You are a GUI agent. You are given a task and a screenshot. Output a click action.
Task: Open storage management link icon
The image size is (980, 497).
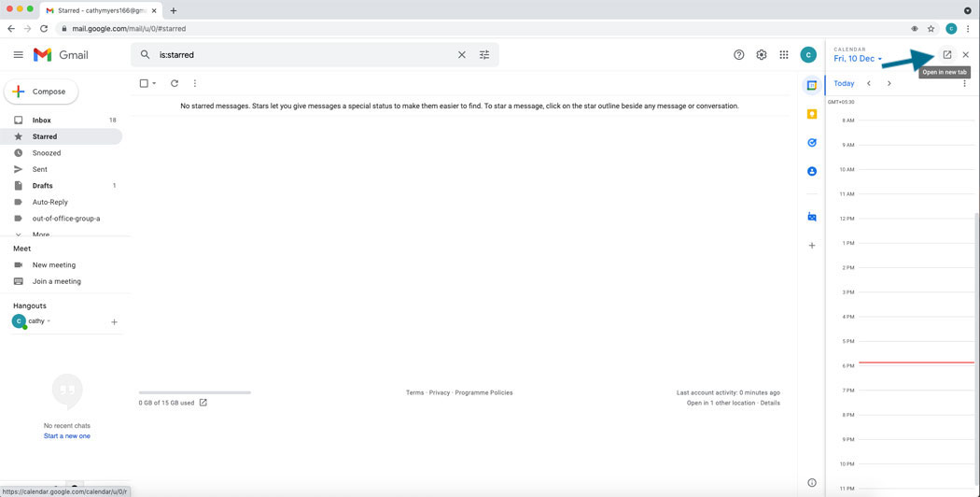click(203, 403)
